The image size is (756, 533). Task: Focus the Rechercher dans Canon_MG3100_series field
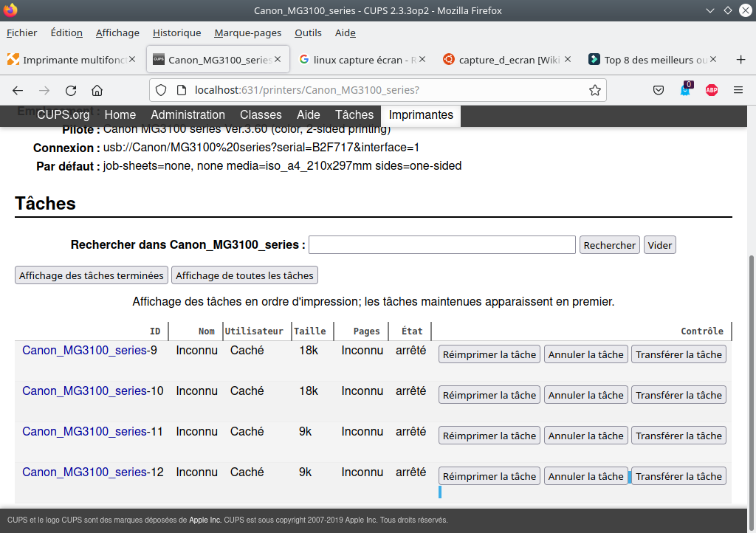point(441,245)
